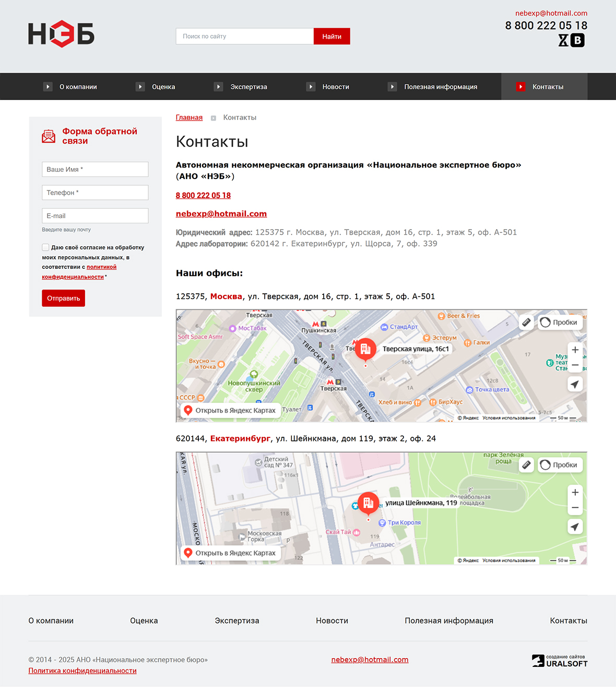Open the VK social icon in header
616x692 pixels.
(x=577, y=41)
